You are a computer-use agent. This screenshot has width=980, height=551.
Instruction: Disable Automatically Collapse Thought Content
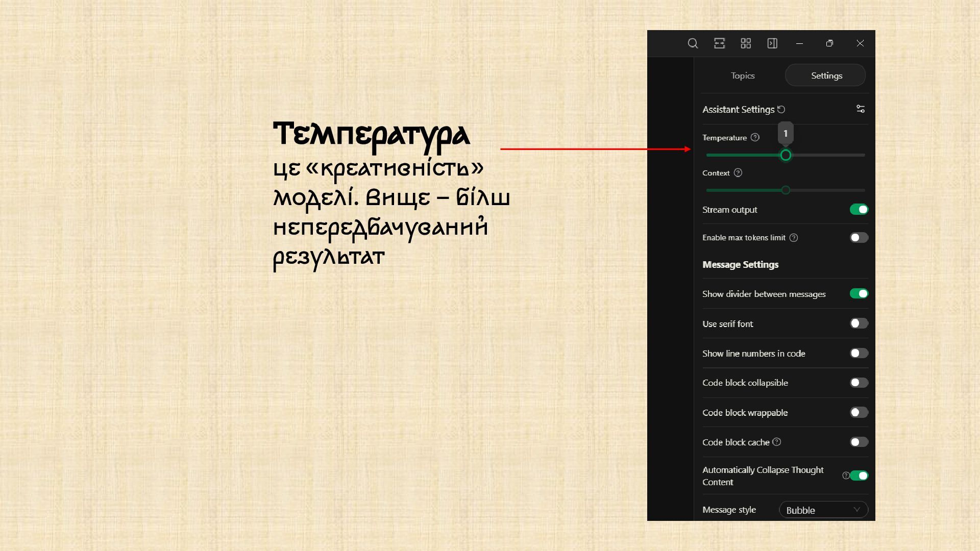(859, 475)
